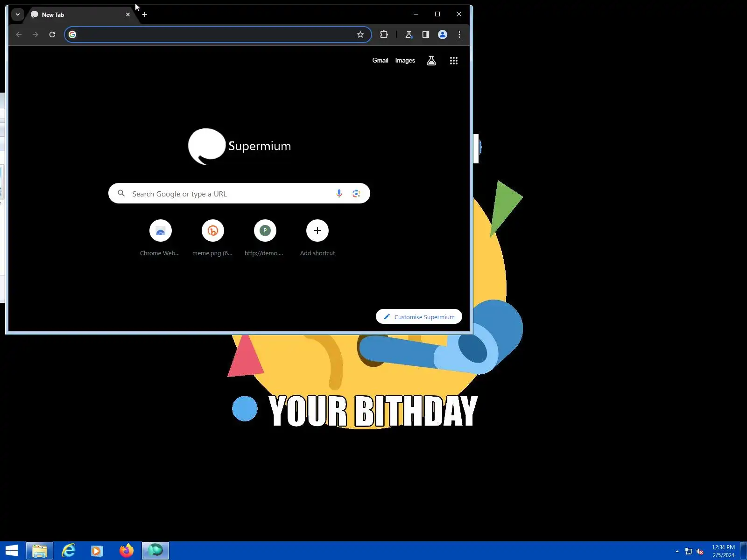
Task: Open the profile avatar menu
Action: [x=443, y=35]
